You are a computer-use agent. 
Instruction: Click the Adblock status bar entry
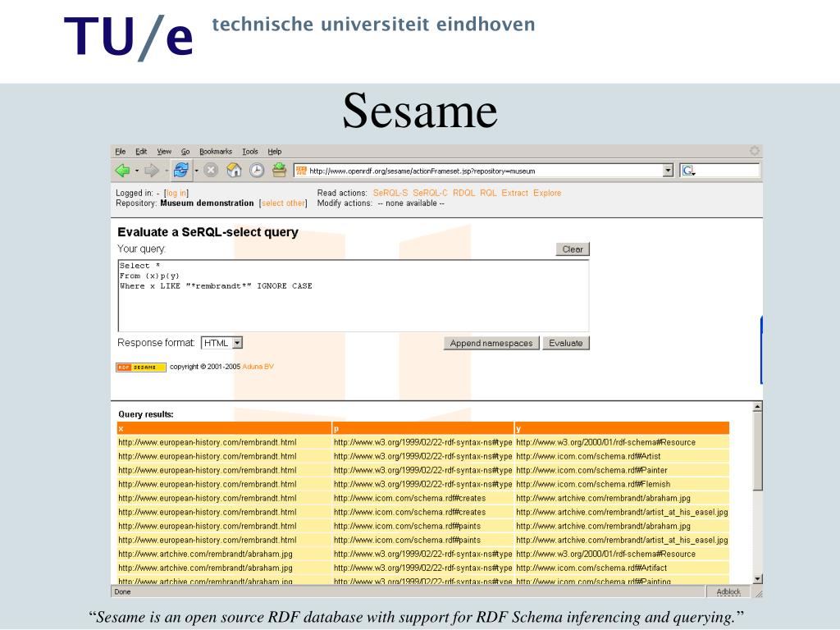[x=728, y=592]
